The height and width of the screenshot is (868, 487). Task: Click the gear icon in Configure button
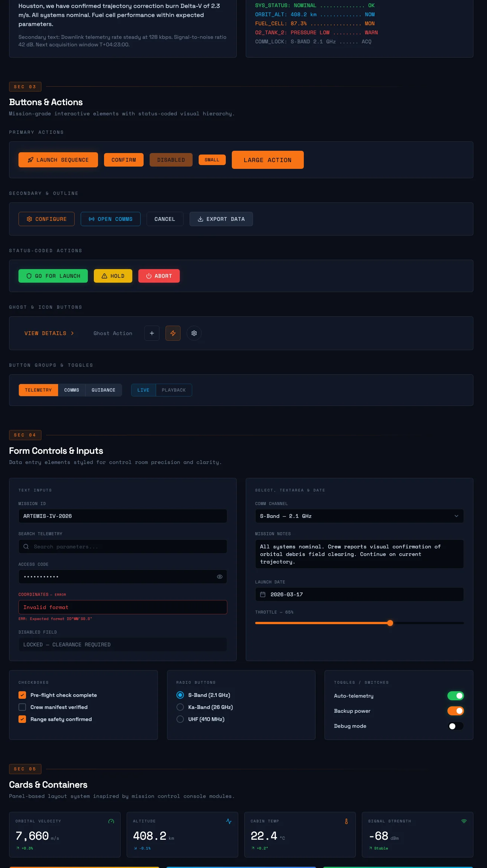pos(29,219)
